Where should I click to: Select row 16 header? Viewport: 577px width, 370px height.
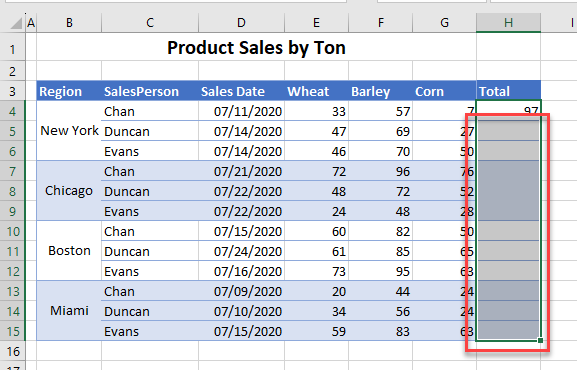pyautogui.click(x=13, y=351)
